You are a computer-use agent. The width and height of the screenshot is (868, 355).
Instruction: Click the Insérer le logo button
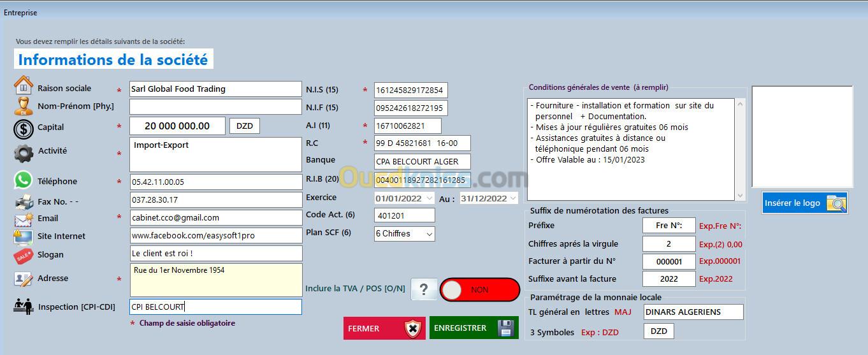point(804,203)
